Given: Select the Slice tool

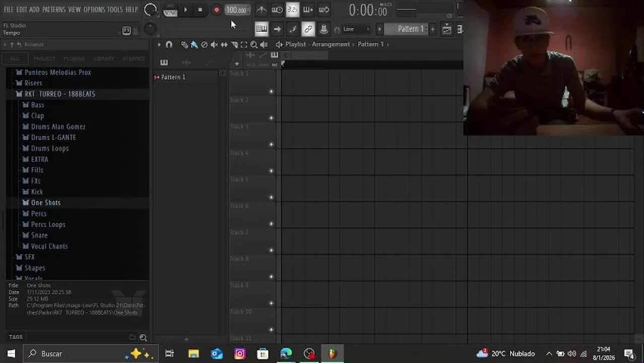Looking at the screenshot, I should 234,44.
